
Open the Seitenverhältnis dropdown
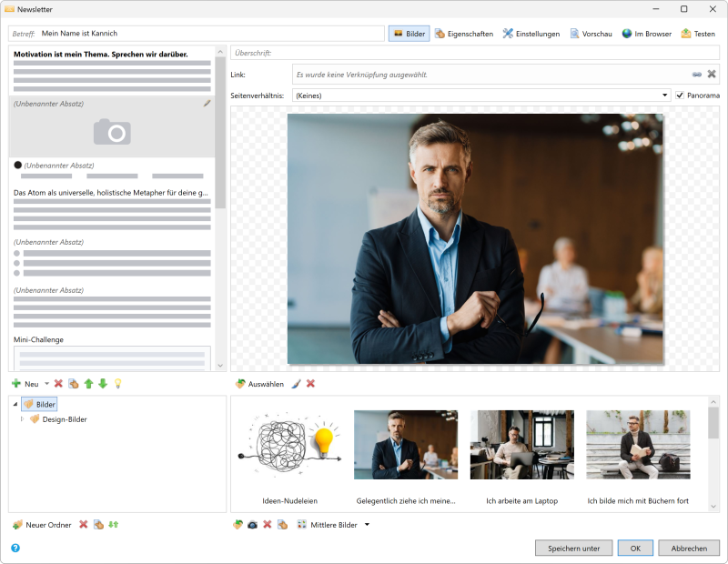coord(664,94)
